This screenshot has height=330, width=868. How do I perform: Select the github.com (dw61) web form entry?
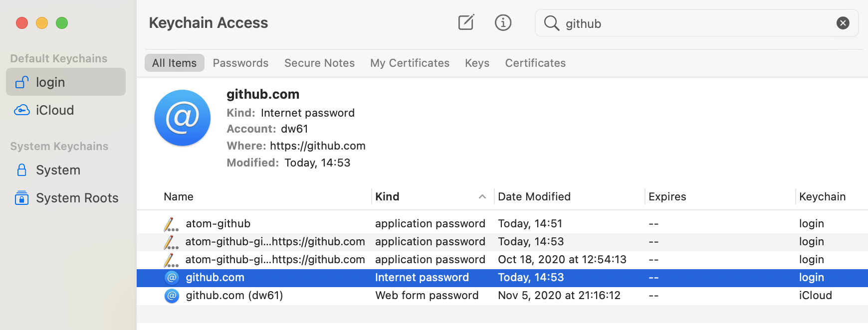(x=502, y=295)
